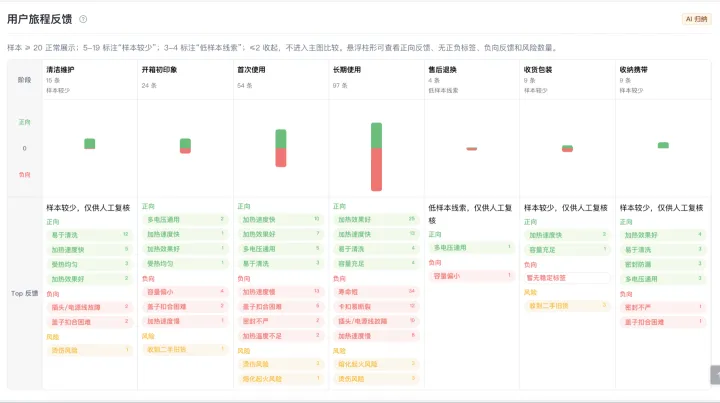The height and width of the screenshot is (403, 720).
Task: Open 密封防漏 tag under 收纳携带
Action: pos(663,264)
